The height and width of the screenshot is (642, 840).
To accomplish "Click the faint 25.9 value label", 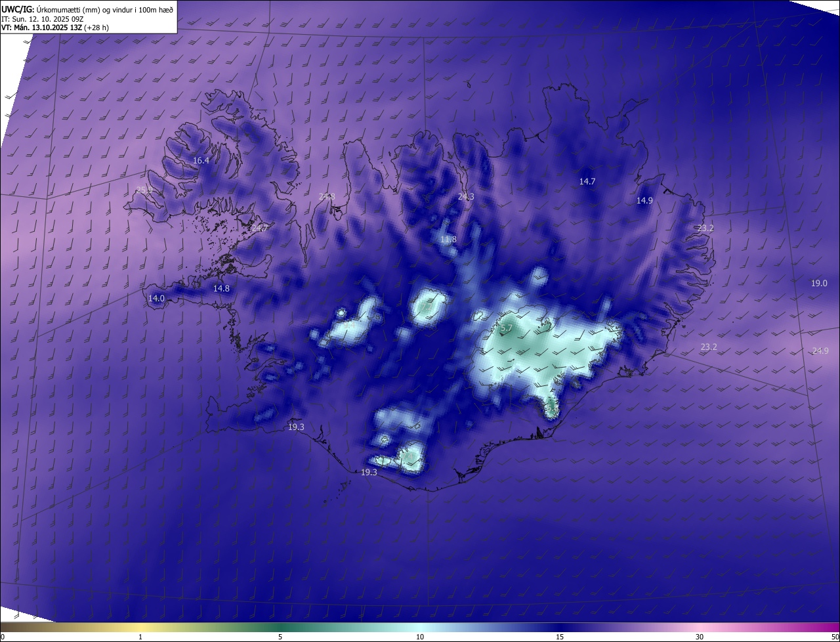I will coord(144,190).
